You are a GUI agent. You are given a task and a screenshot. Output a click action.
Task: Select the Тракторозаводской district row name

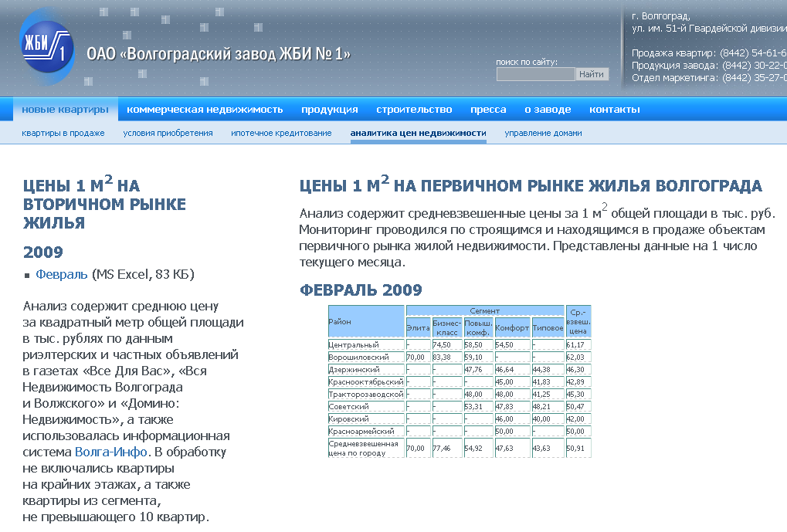point(366,395)
